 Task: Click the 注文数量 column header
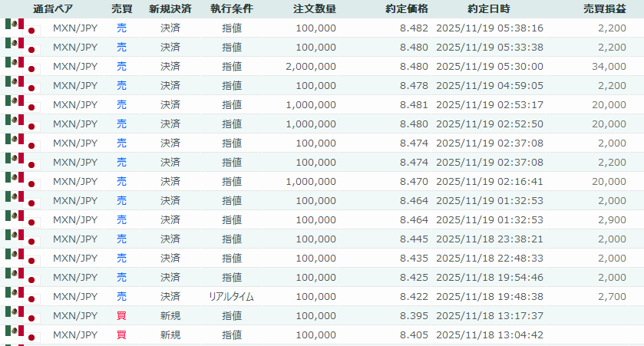point(315,8)
